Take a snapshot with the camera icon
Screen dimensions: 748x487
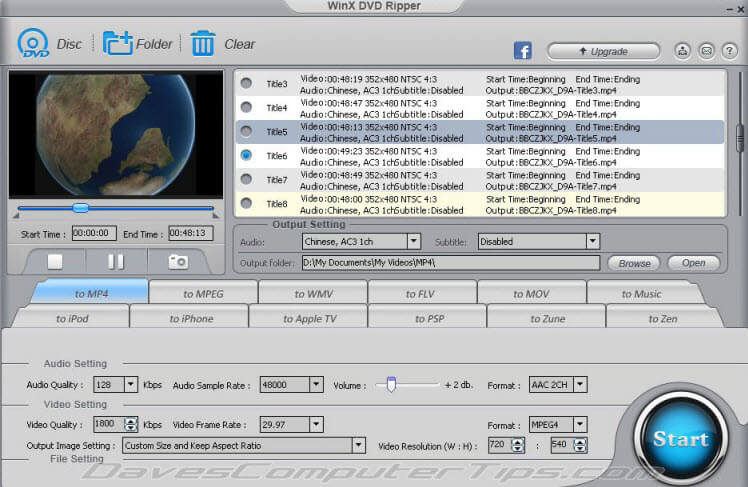point(178,261)
